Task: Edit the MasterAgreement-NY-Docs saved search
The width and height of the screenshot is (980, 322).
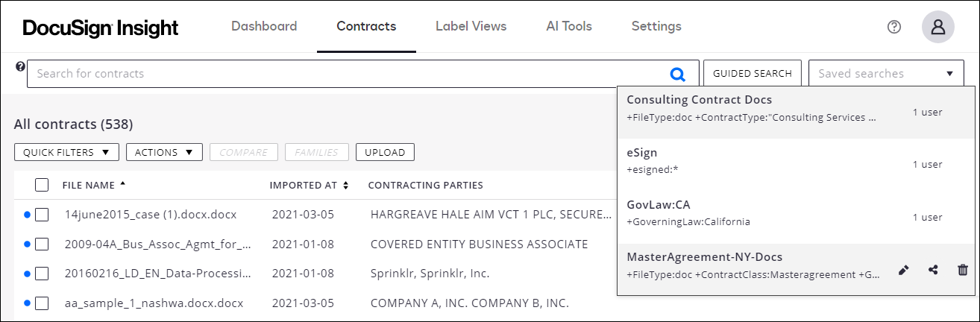Action: [904, 270]
